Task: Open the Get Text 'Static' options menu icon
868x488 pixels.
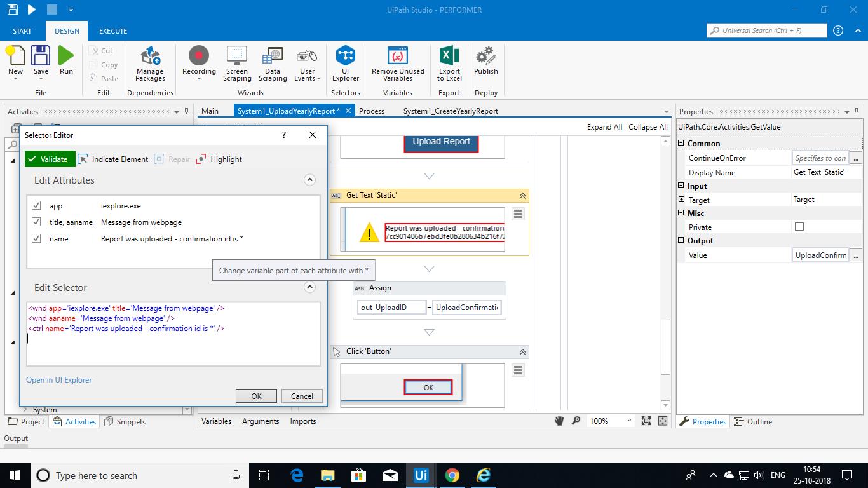Action: pos(518,214)
